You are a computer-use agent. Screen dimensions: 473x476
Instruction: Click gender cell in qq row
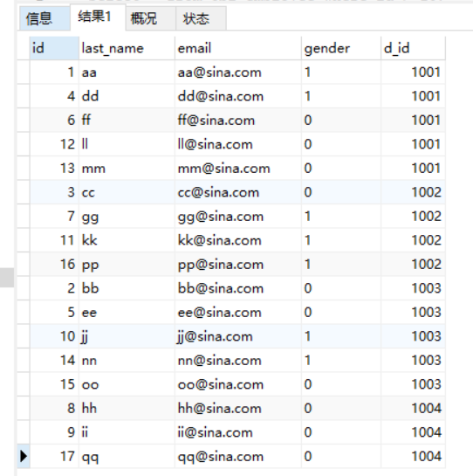[x=341, y=456]
